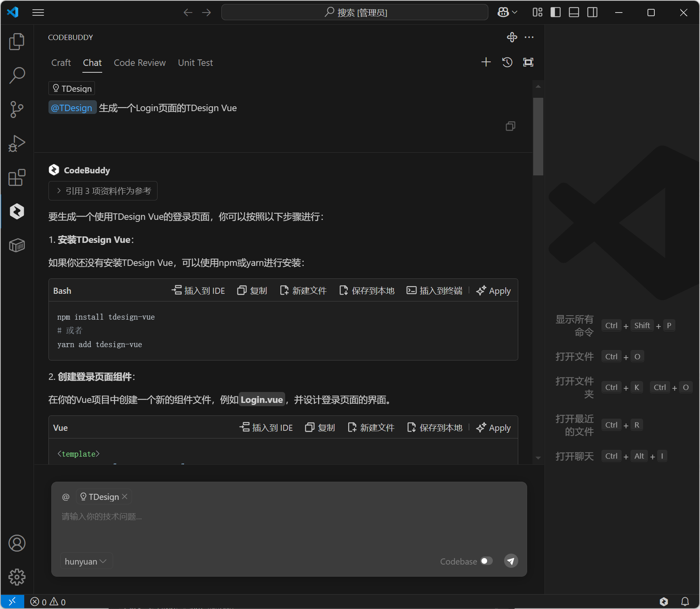Start a new chat with plus icon
Screen dimensions: 700x609
pyautogui.click(x=486, y=62)
